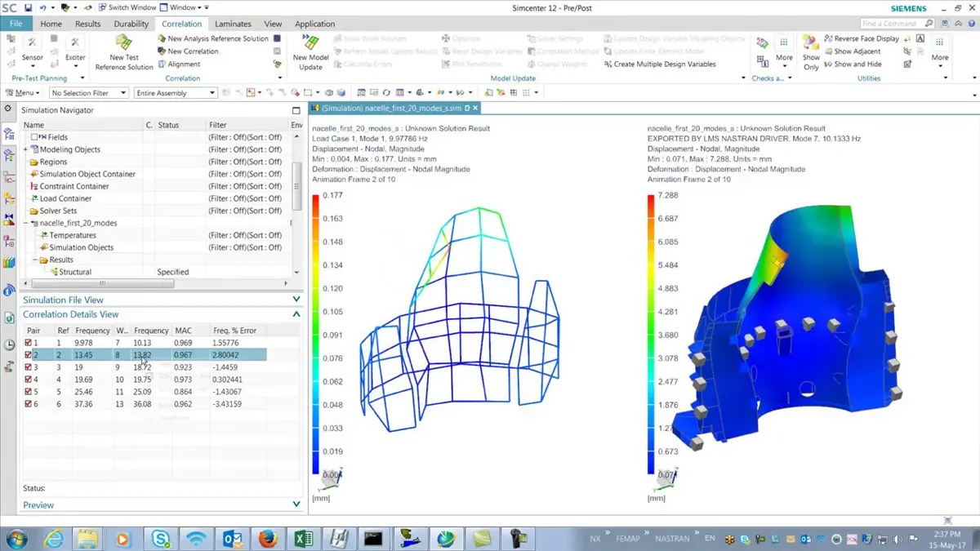Select Regions in Simulation Navigator
The width and height of the screenshot is (980, 551).
click(x=53, y=162)
